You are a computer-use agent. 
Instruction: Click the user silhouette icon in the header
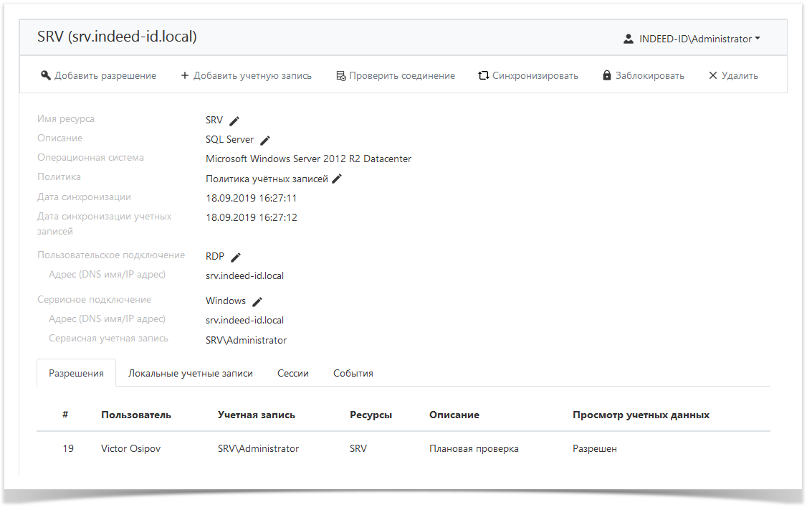pyautogui.click(x=627, y=37)
